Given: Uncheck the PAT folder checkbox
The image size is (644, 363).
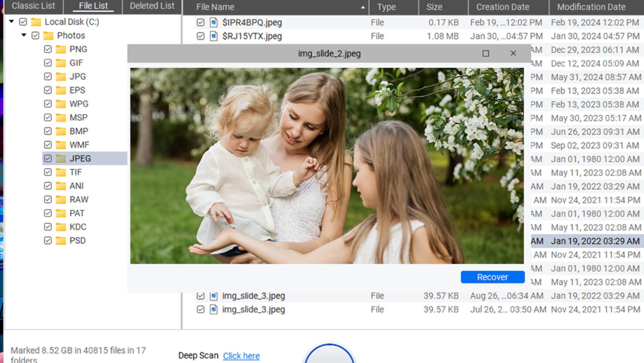Looking at the screenshot, I should (48, 213).
